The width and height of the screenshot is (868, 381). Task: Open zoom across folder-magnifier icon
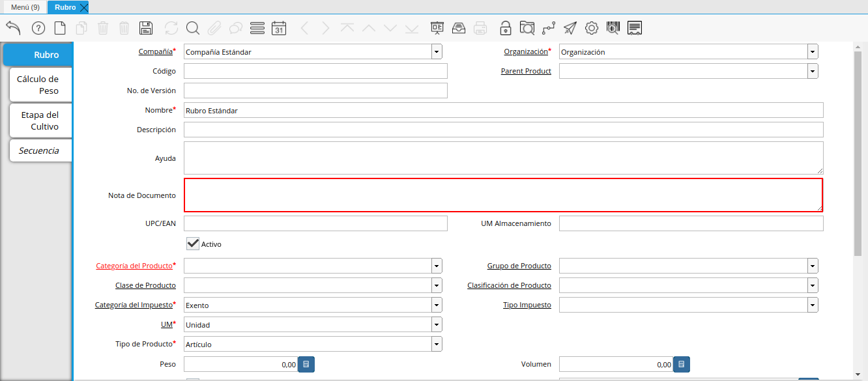tap(527, 28)
